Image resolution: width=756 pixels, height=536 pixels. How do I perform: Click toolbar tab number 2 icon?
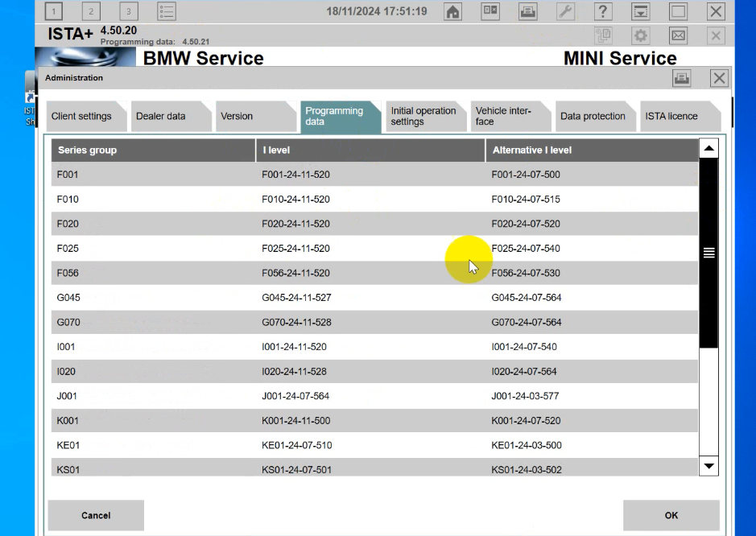click(91, 11)
